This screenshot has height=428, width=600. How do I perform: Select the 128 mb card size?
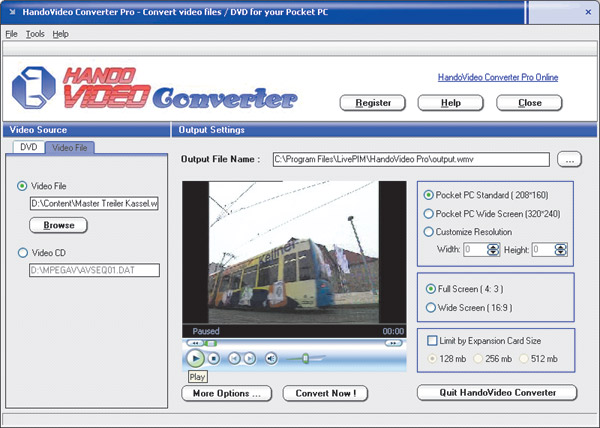pos(432,359)
